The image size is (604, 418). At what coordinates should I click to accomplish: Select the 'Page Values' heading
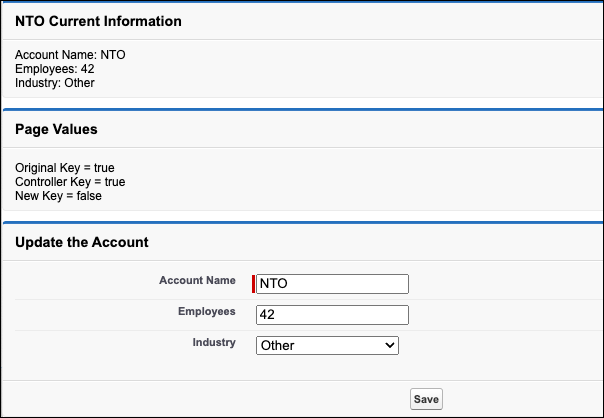click(x=56, y=129)
